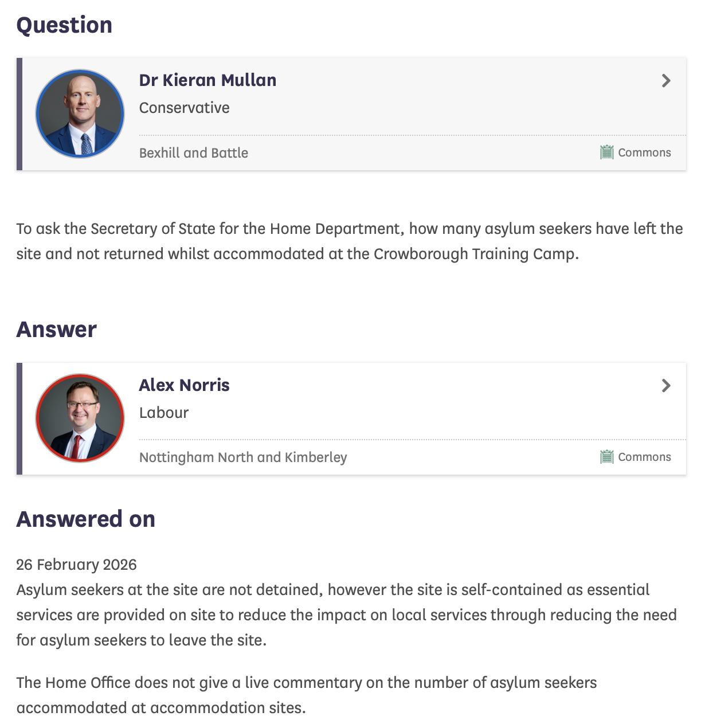The height and width of the screenshot is (728, 705).
Task: Click the portrait in Dr Kieran Mullan card
Action: click(80, 114)
